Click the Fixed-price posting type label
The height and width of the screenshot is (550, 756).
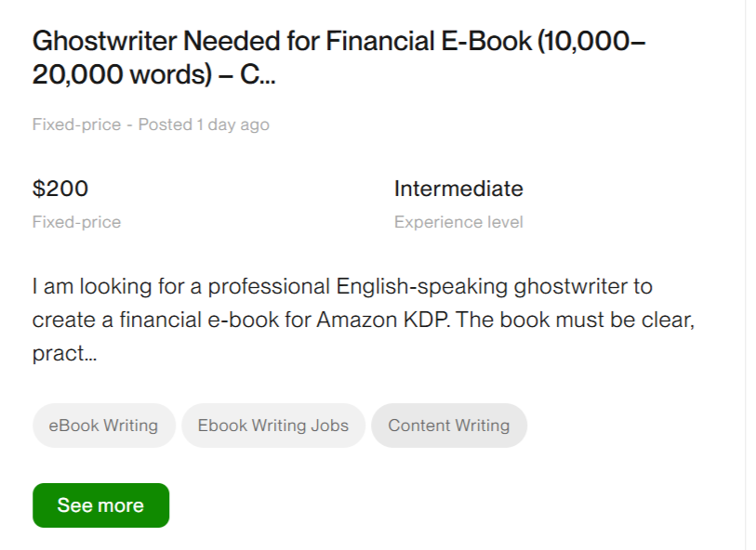[76, 124]
